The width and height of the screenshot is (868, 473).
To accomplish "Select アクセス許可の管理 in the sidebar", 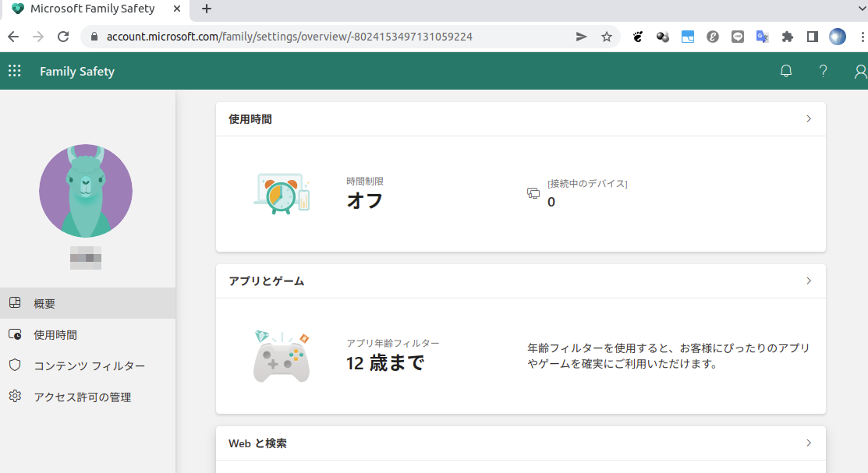I will pos(87,397).
